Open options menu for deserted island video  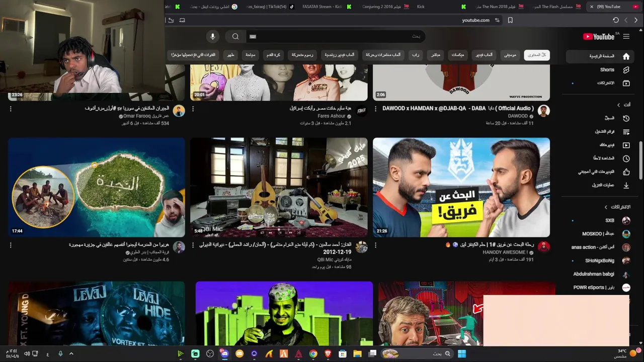[x=11, y=245]
